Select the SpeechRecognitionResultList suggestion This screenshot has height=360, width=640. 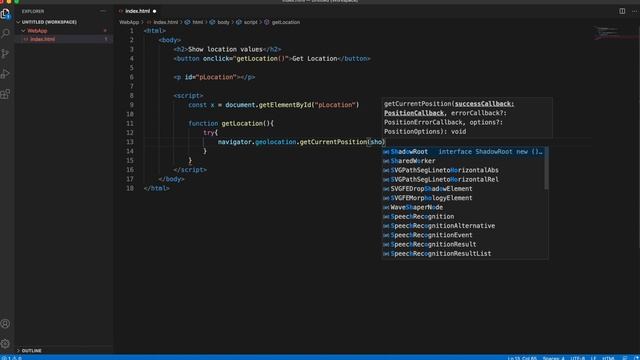coord(463,254)
